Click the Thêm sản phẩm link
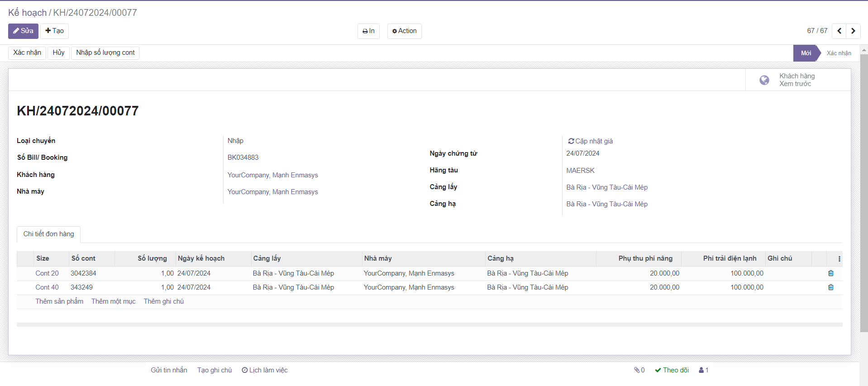This screenshot has width=868, height=386. (59, 301)
